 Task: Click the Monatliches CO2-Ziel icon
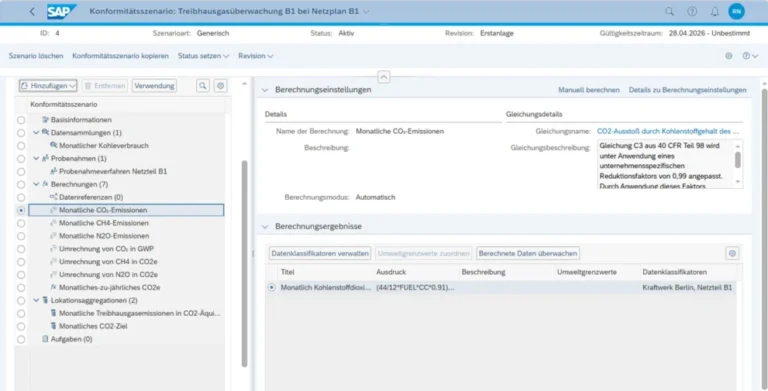click(54, 326)
